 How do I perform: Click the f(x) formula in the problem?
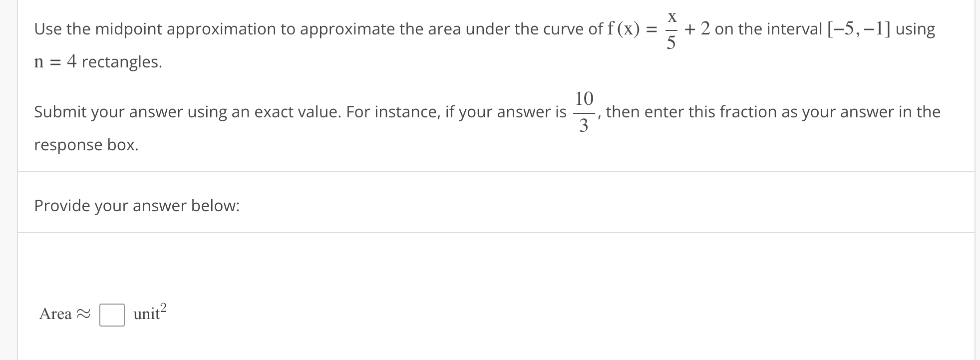[x=624, y=28]
